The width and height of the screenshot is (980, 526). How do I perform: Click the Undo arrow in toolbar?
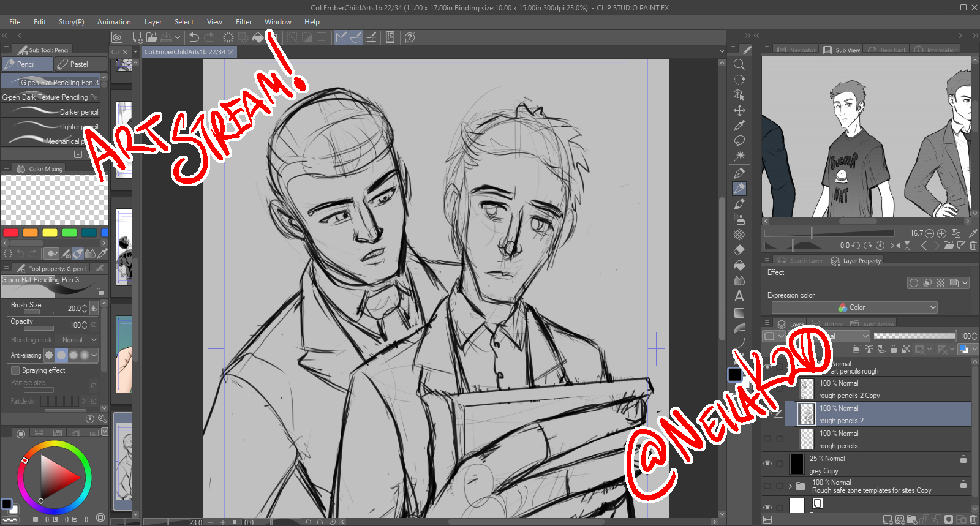point(194,37)
